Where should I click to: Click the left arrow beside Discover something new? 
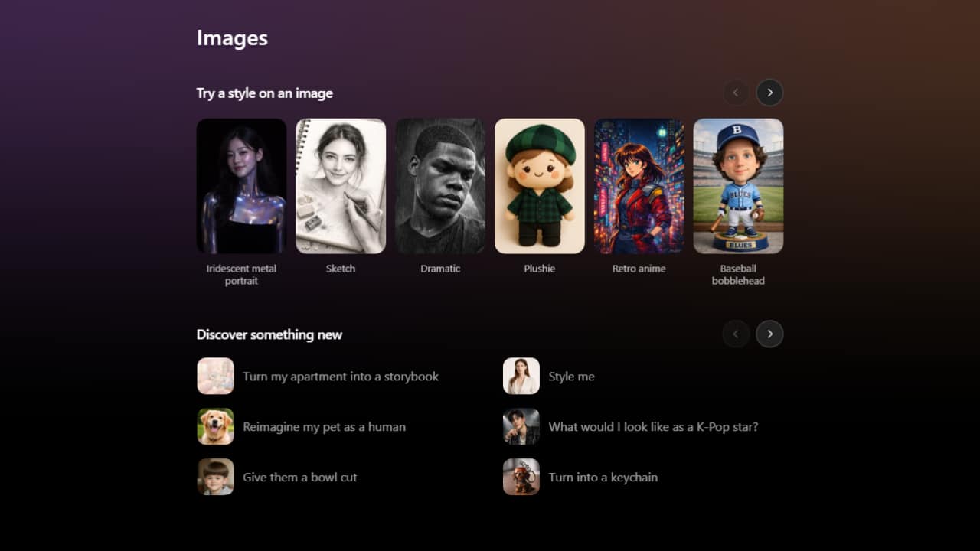(736, 334)
